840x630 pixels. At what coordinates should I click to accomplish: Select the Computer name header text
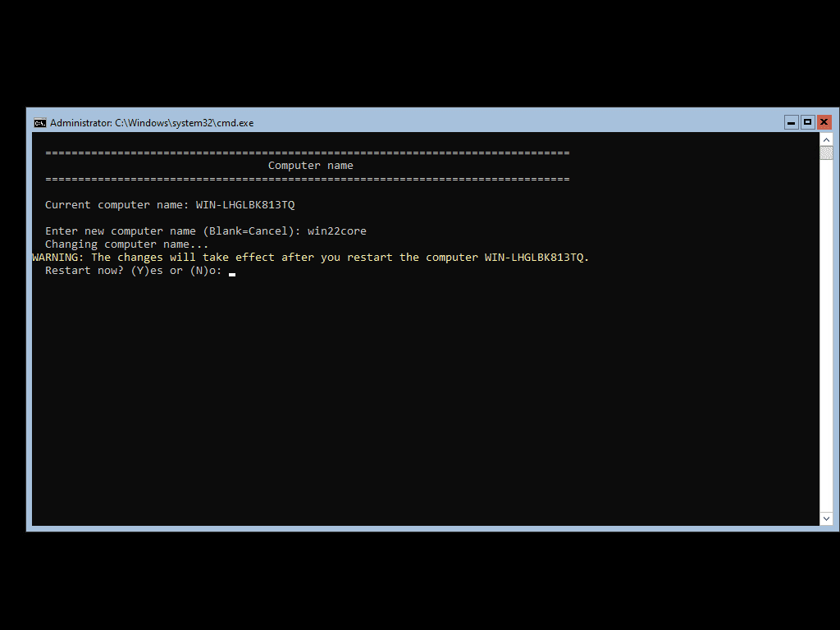click(310, 165)
